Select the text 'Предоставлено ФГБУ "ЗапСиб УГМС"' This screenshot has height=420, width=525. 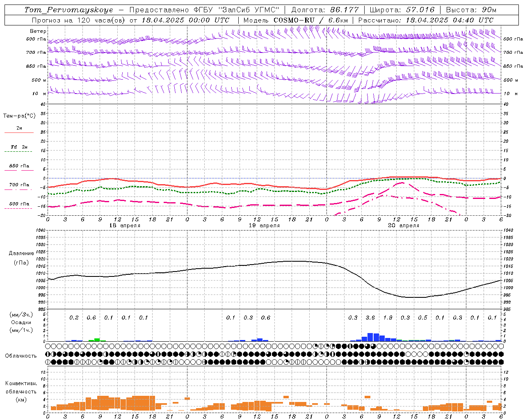click(204, 10)
